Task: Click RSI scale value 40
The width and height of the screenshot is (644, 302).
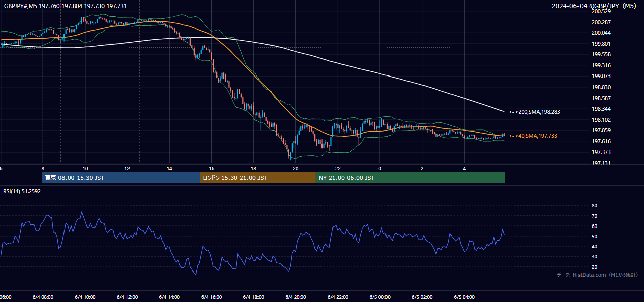Action: [x=594, y=246]
